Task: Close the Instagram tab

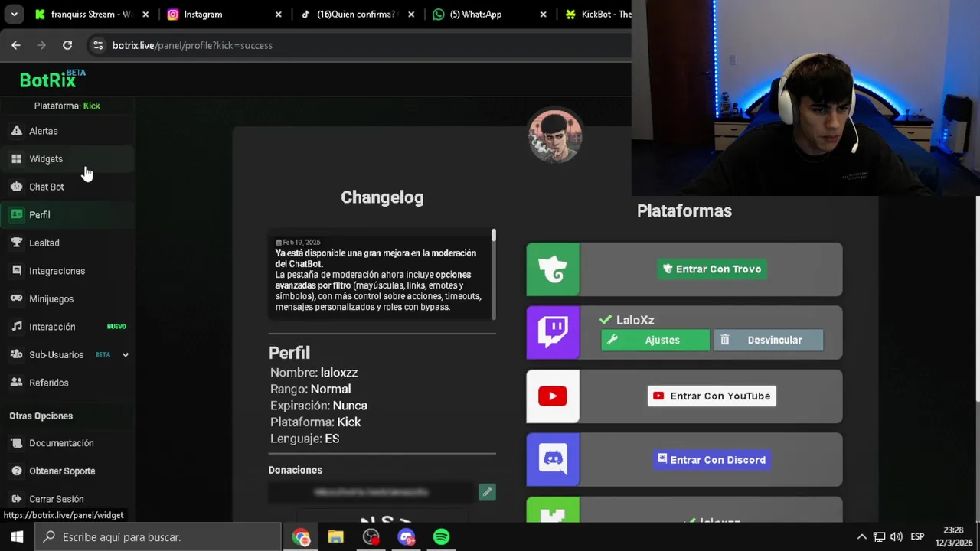Action: pos(278,14)
